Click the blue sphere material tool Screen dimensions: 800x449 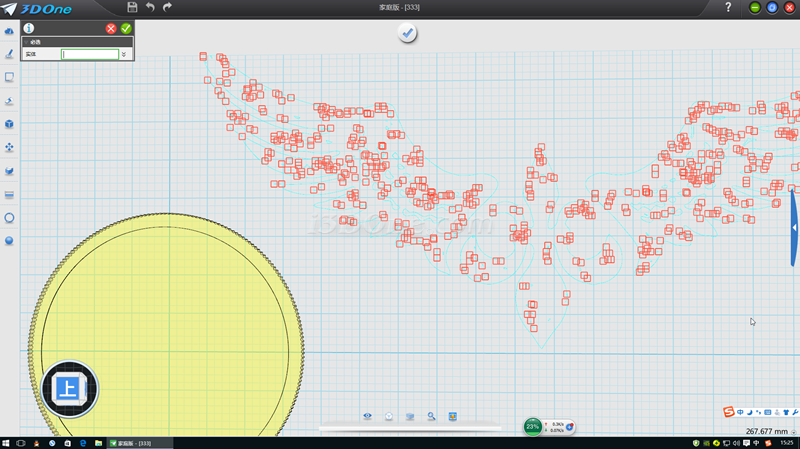(9, 240)
